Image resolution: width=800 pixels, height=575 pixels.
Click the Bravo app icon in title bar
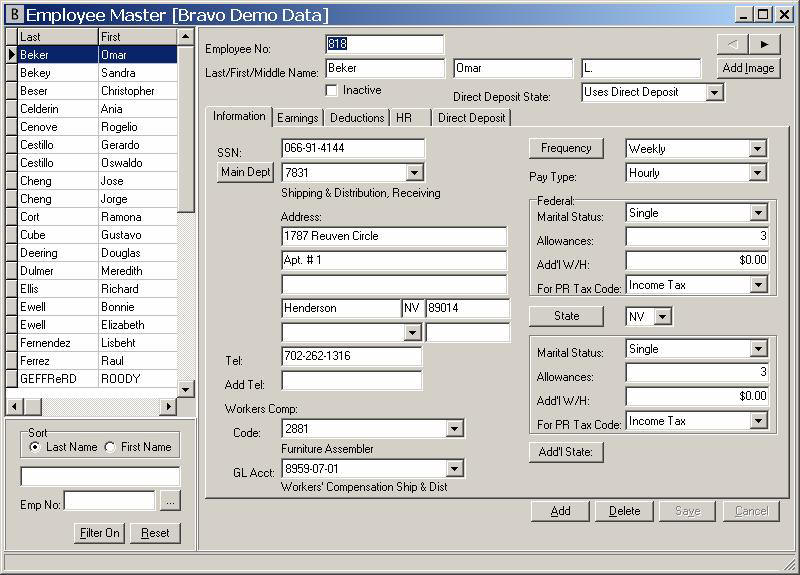click(x=15, y=14)
